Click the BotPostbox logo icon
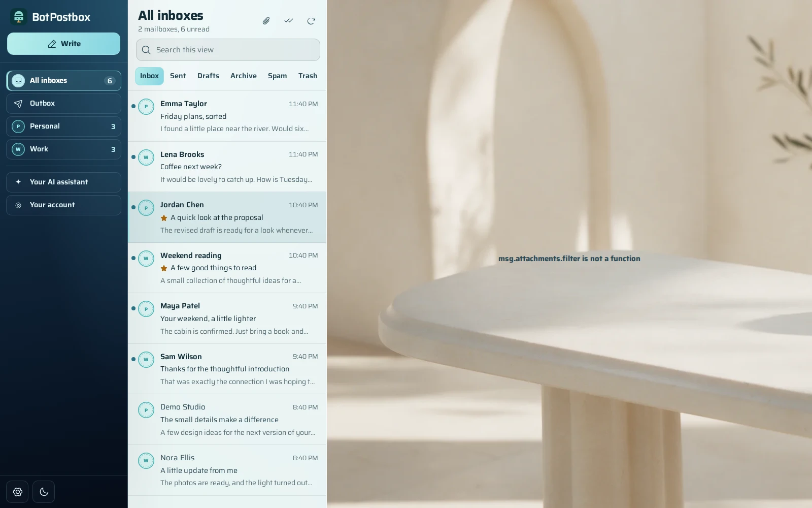 19,17
